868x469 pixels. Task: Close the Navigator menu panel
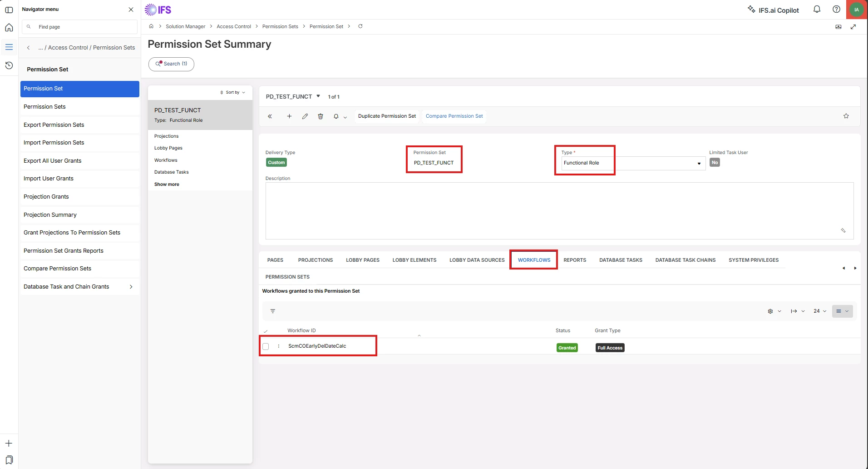(x=131, y=10)
